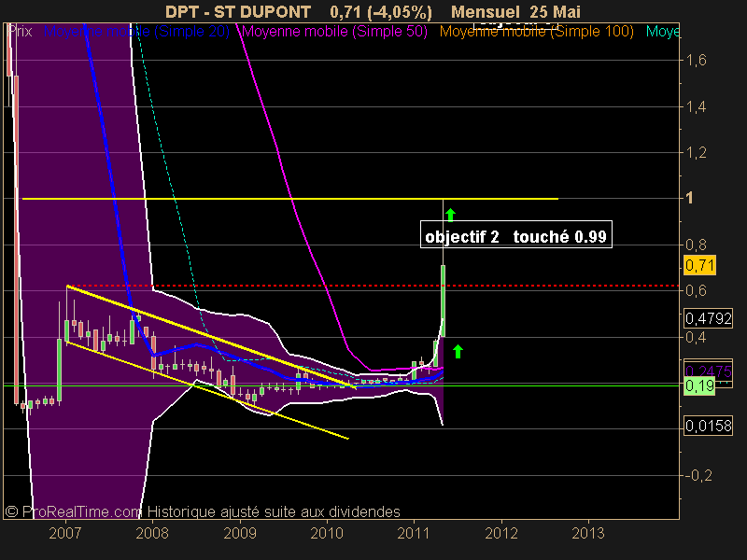Click the "25 Mai" date in the title
747x560 pixels.
click(x=555, y=12)
